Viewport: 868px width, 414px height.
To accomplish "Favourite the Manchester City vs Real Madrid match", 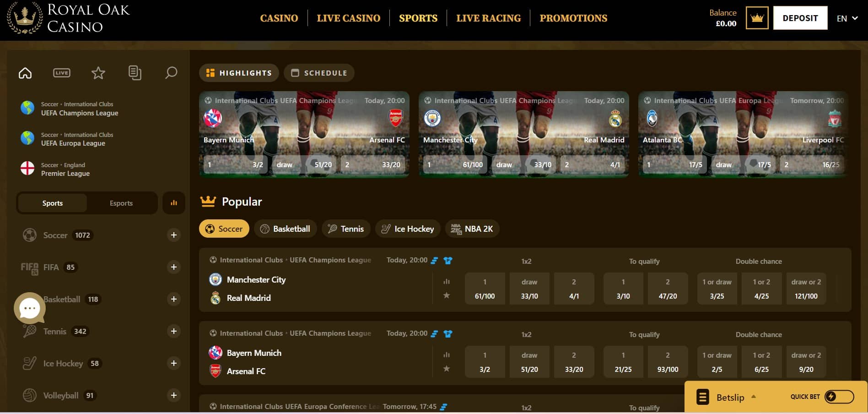I will click(447, 295).
